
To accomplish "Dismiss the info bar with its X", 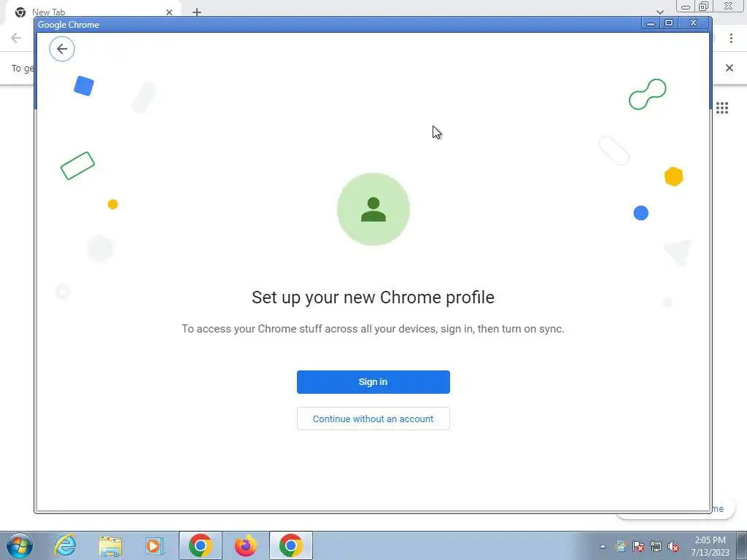I will [x=729, y=68].
